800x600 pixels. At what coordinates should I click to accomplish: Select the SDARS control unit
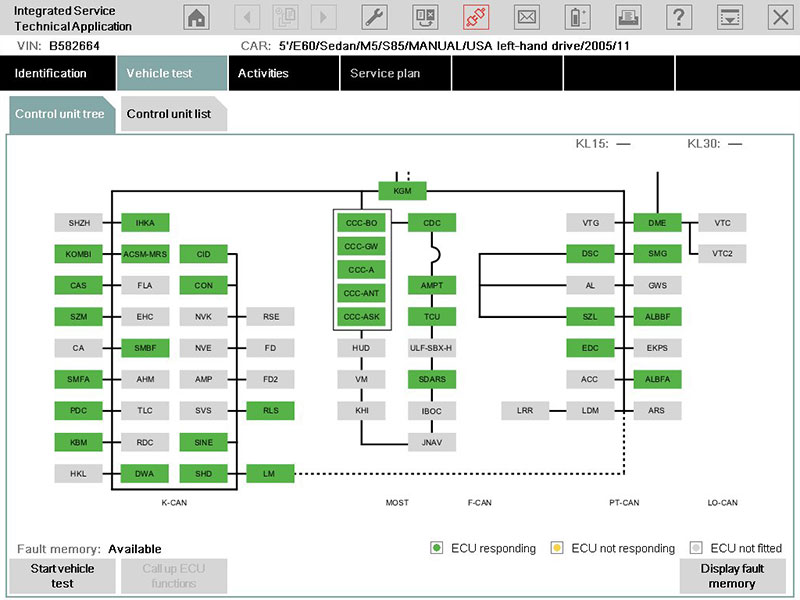432,379
